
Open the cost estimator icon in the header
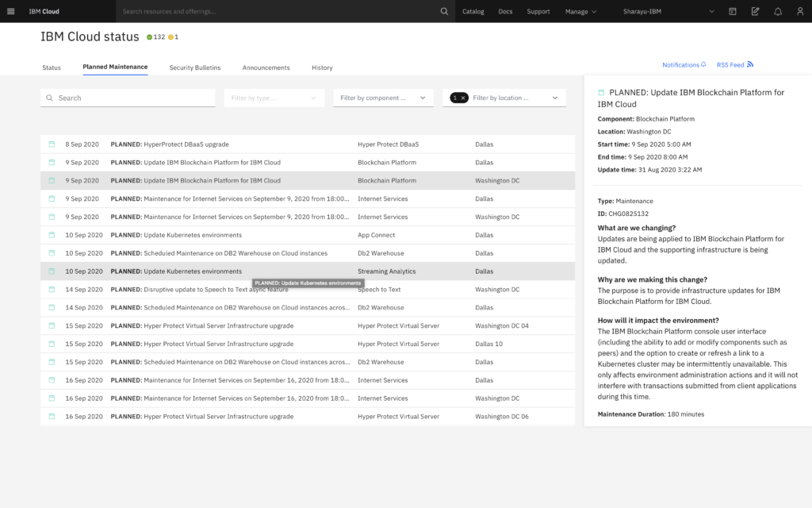tap(732, 11)
